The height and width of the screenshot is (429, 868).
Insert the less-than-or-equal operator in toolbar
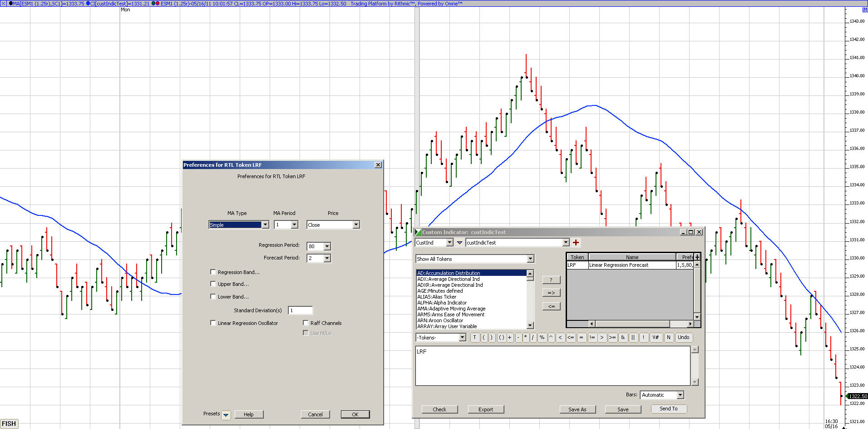point(571,337)
